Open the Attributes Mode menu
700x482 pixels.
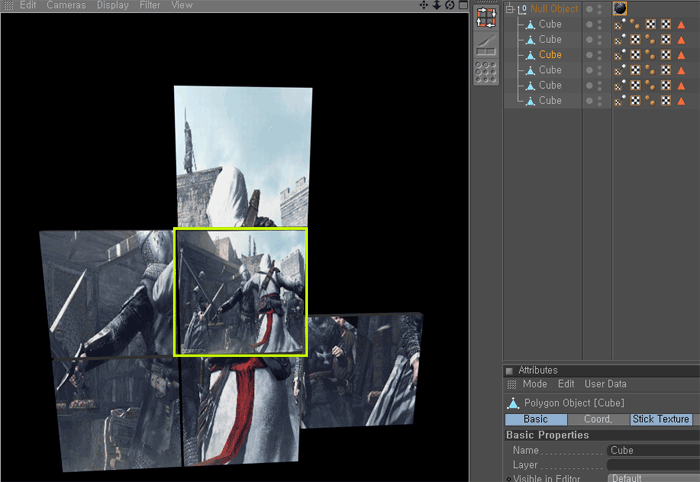point(535,384)
